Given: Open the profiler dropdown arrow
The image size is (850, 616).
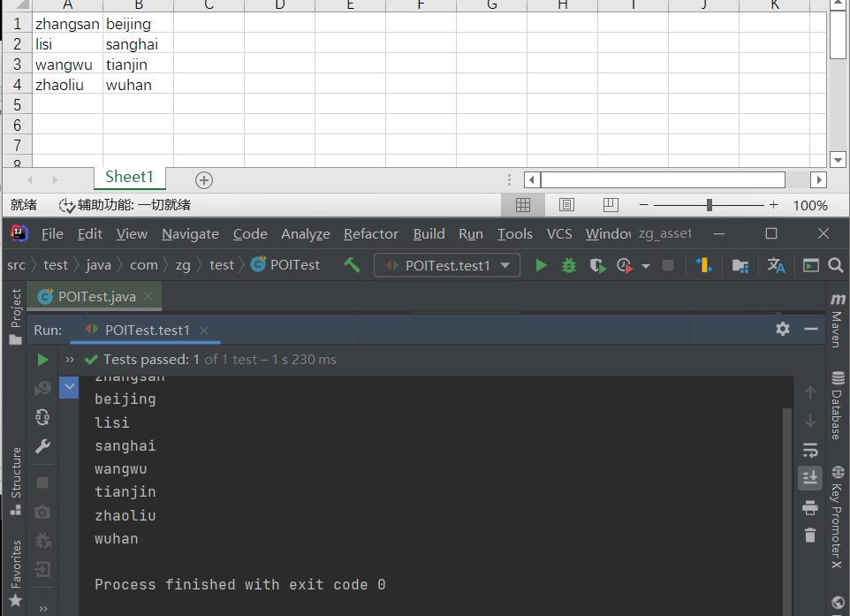Looking at the screenshot, I should pos(646,266).
